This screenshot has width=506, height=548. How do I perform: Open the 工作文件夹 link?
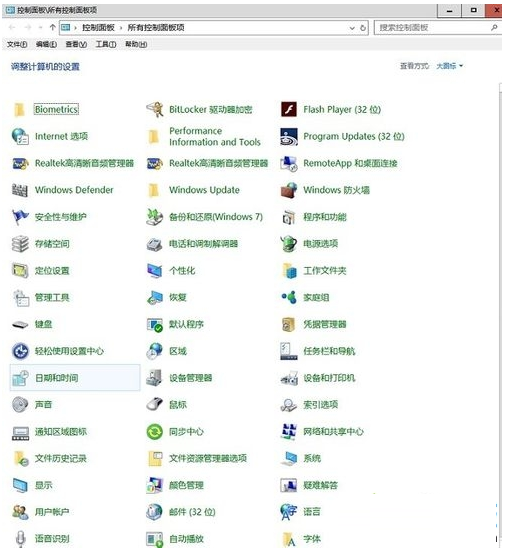pyautogui.click(x=325, y=271)
